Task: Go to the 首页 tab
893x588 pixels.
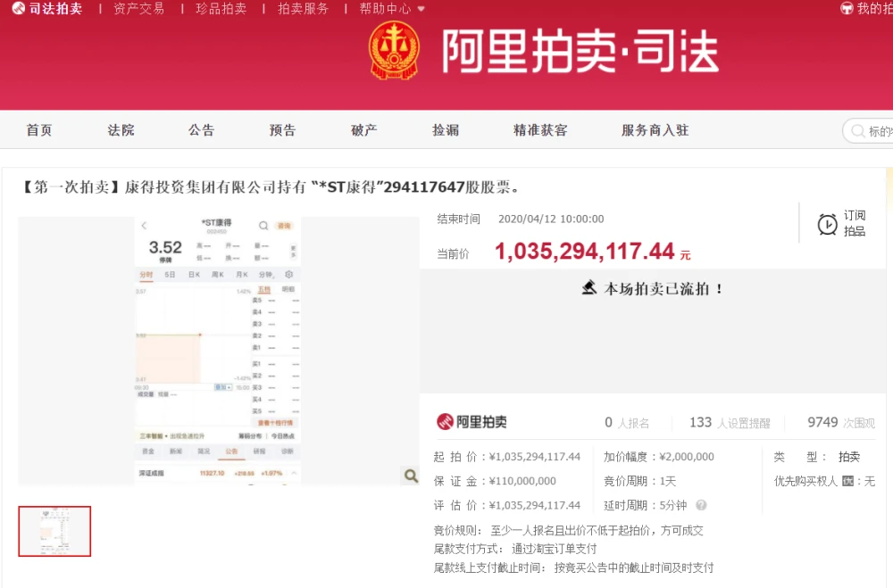Action: click(39, 130)
